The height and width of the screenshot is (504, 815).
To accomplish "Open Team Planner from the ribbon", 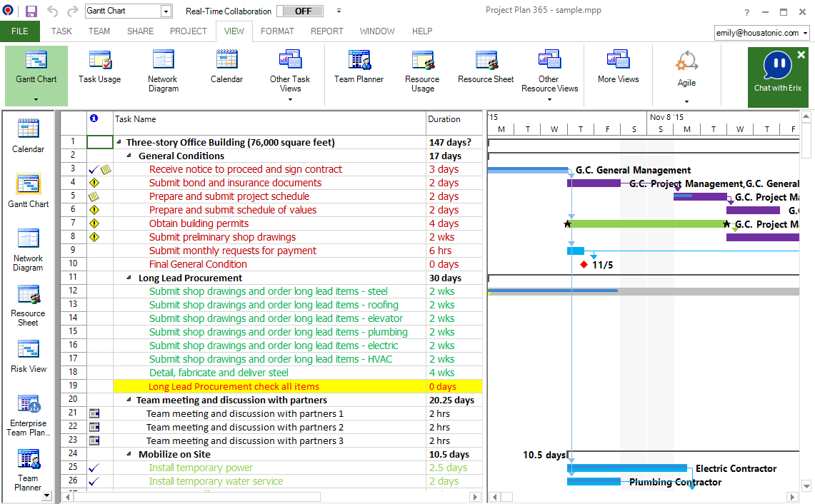I will coord(359,68).
